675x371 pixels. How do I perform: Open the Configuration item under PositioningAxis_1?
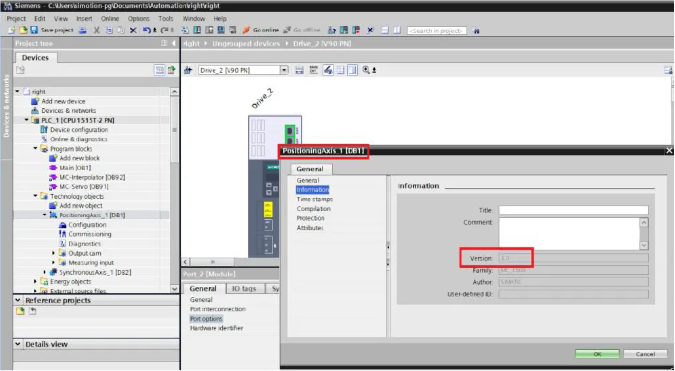(87, 225)
